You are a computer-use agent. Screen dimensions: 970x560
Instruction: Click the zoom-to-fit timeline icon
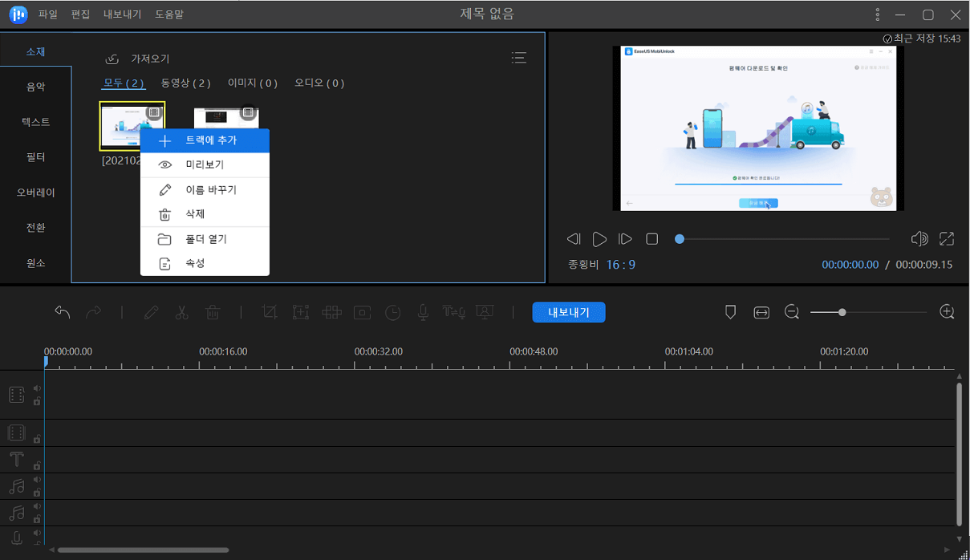[x=761, y=313]
